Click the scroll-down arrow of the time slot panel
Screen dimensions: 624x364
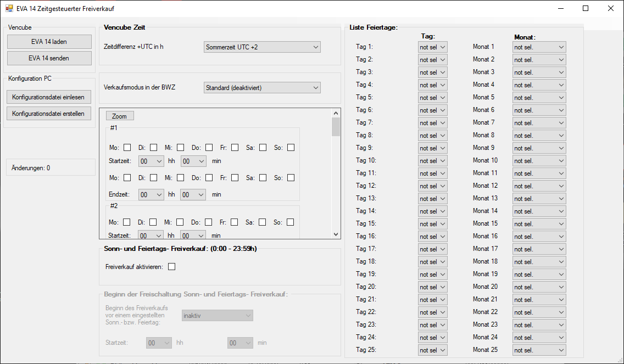[336, 234]
